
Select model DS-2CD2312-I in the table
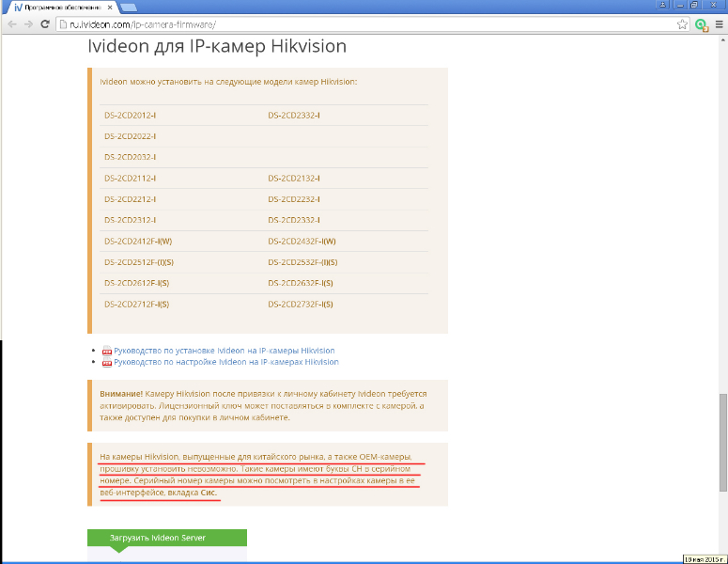[x=130, y=220]
